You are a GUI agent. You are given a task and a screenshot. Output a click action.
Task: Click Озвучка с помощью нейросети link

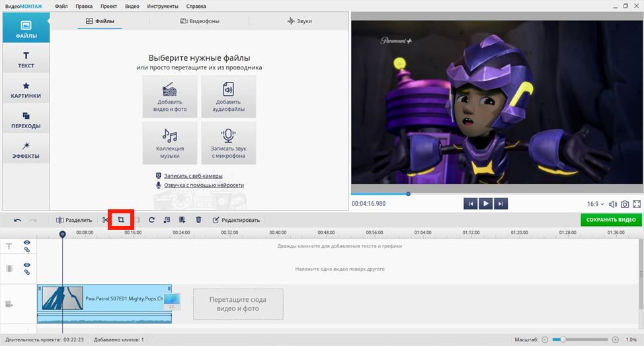(x=204, y=186)
